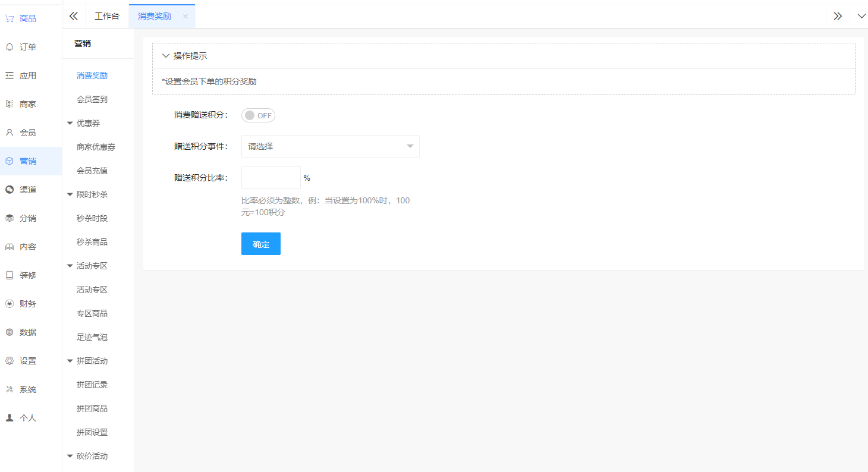Open 会员充值 in the submenu

tap(92, 171)
